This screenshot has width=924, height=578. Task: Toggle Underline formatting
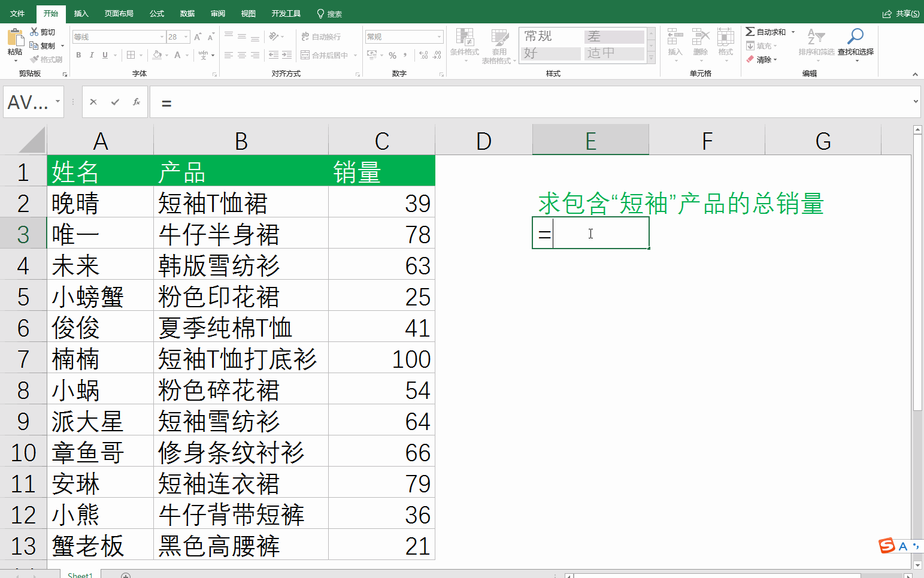tap(105, 55)
